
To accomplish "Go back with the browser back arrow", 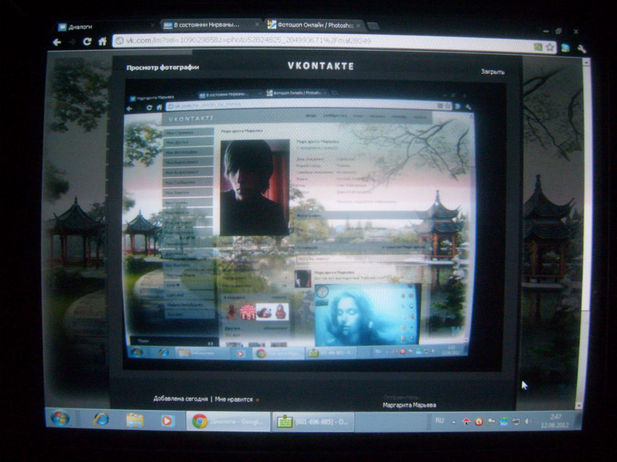I will coord(57,42).
